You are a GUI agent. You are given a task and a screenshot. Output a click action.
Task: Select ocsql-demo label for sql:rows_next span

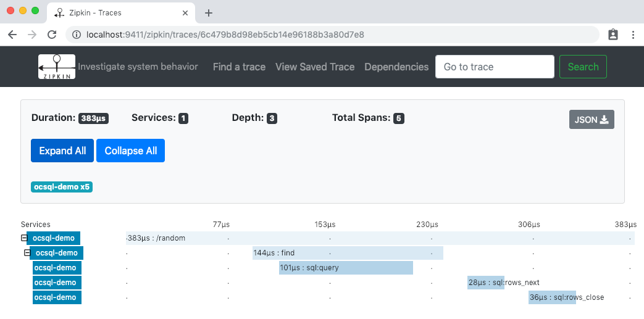click(x=57, y=283)
